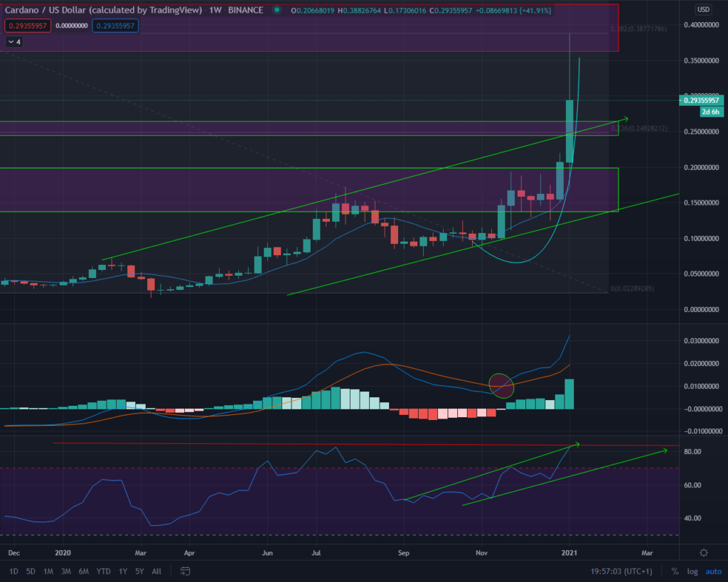This screenshot has height=582, width=728.
Task: Select the 1Y time range
Action: (122, 571)
